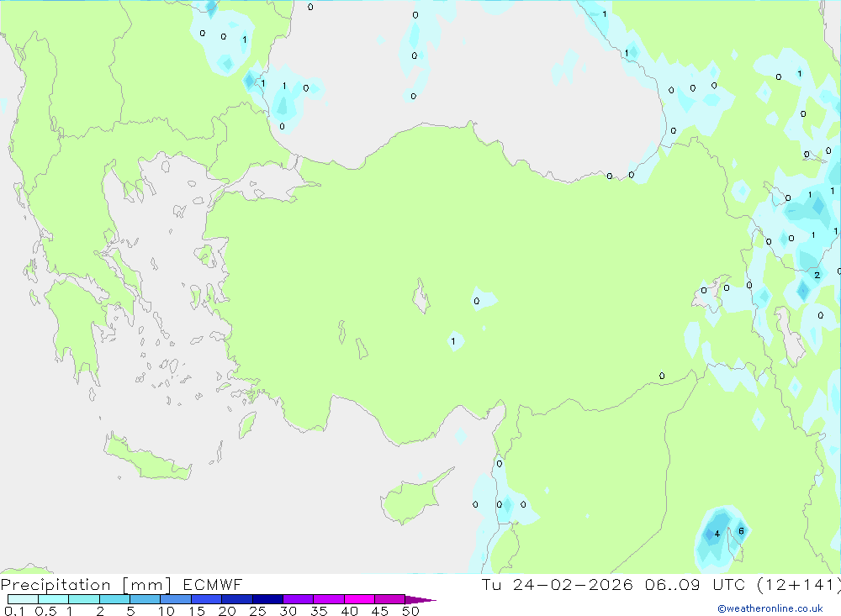Click the Precipitation [mm] title text
841x616 pixels.
coord(86,584)
